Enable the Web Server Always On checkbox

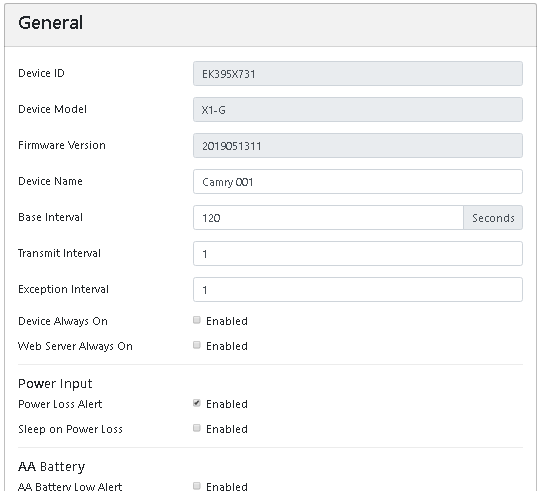click(197, 345)
